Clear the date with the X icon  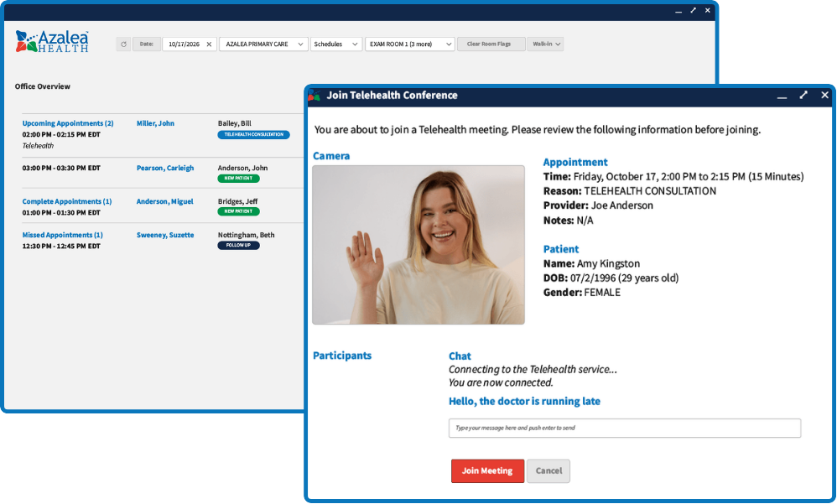coord(209,44)
